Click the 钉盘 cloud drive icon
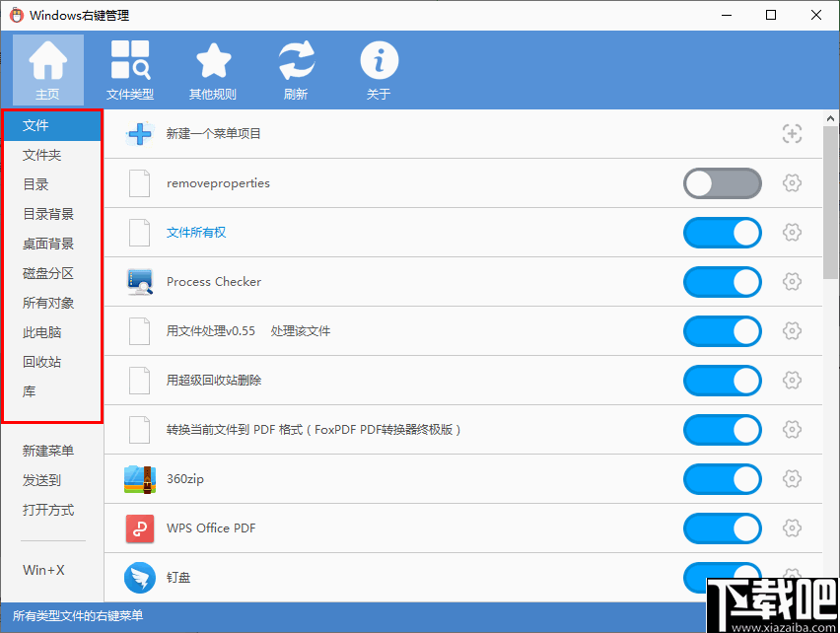 coord(140,578)
